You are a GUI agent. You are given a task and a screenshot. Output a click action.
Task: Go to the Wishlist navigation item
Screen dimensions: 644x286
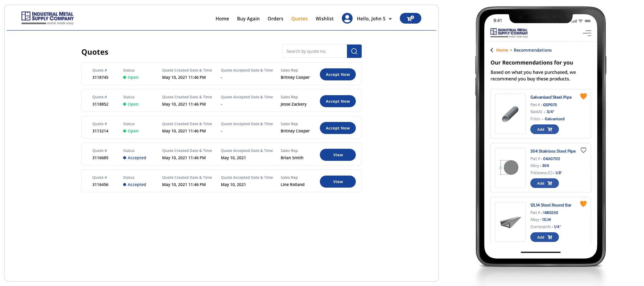click(x=324, y=19)
